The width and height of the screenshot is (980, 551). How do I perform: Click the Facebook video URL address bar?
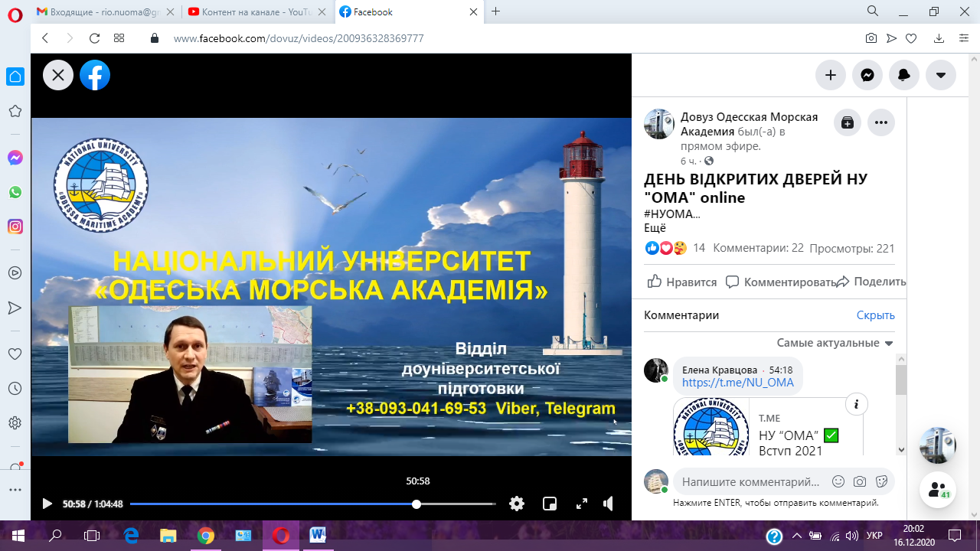pos(299,38)
